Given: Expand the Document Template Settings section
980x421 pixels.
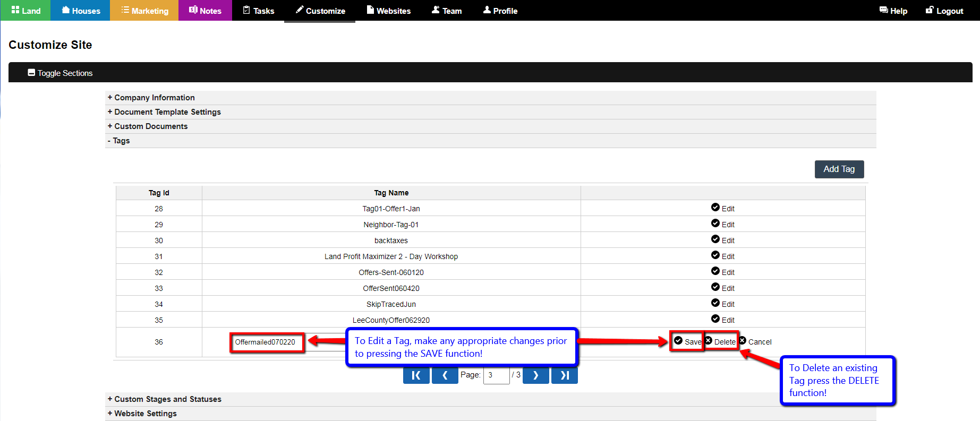Looking at the screenshot, I should coord(490,112).
